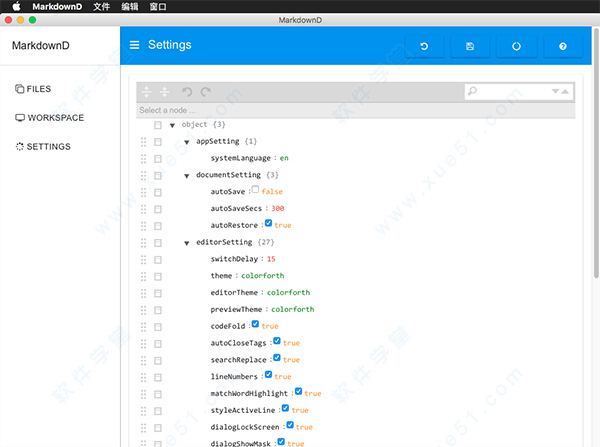Edit the switchDelay value 15
600x447 pixels.
click(x=271, y=259)
